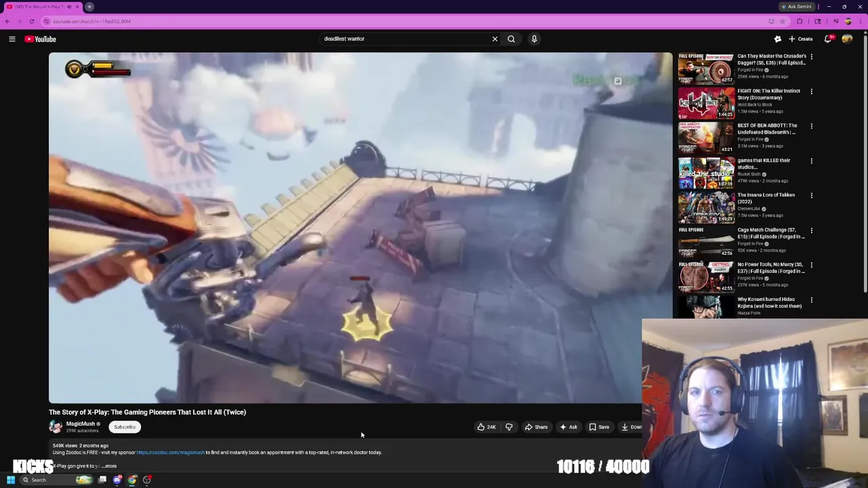Open the 'Cage Match Challenge' video title
This screenshot has height=488, width=868.
771,233
